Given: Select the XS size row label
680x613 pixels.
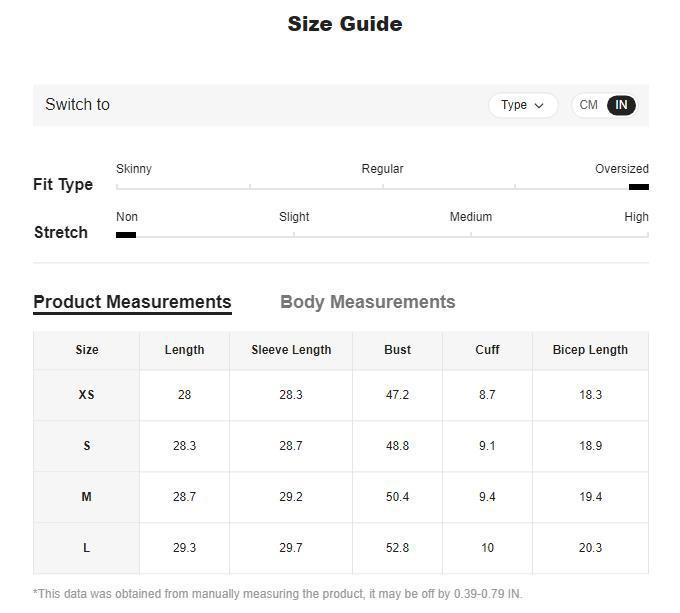Looking at the screenshot, I should (x=87, y=395).
